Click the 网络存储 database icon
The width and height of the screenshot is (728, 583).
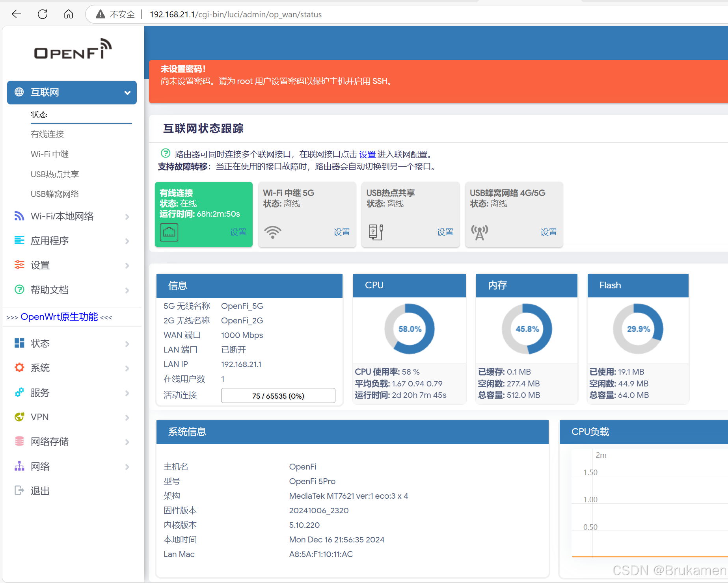(19, 441)
